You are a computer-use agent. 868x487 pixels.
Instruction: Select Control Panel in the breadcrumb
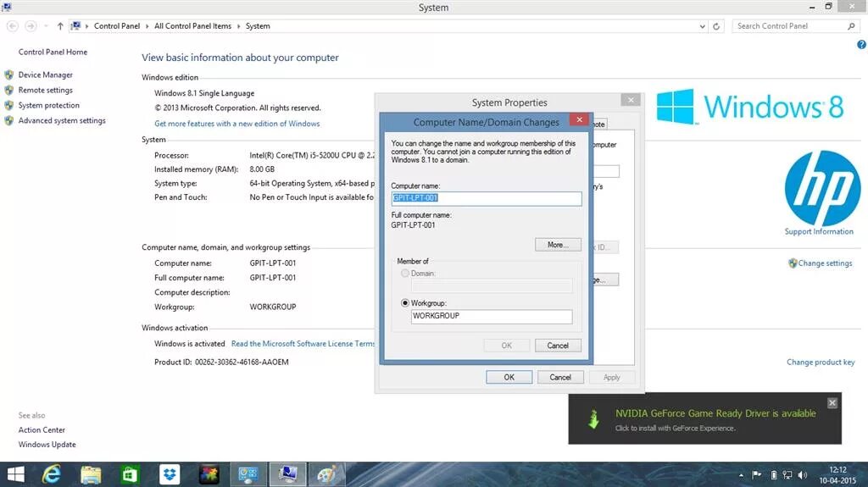pyautogui.click(x=117, y=26)
